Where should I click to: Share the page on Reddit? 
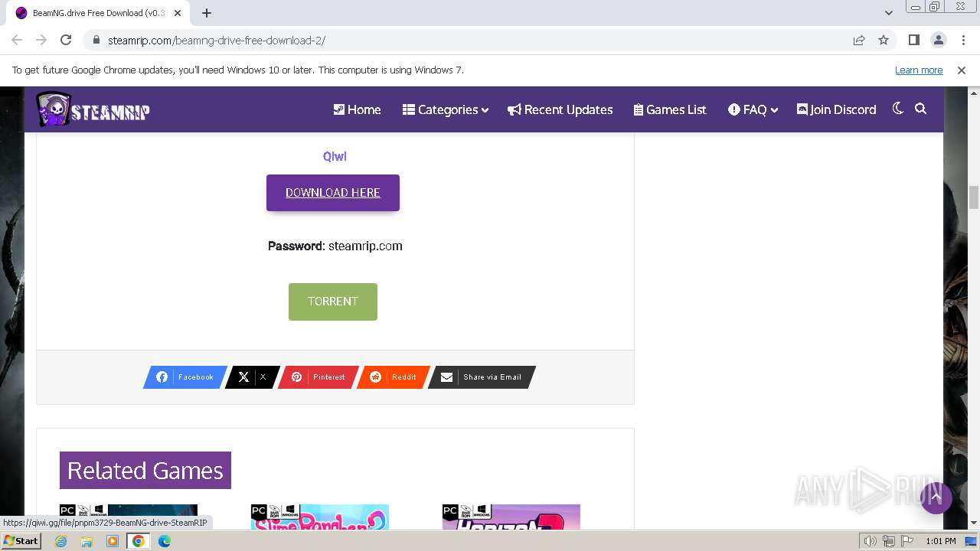click(x=394, y=377)
